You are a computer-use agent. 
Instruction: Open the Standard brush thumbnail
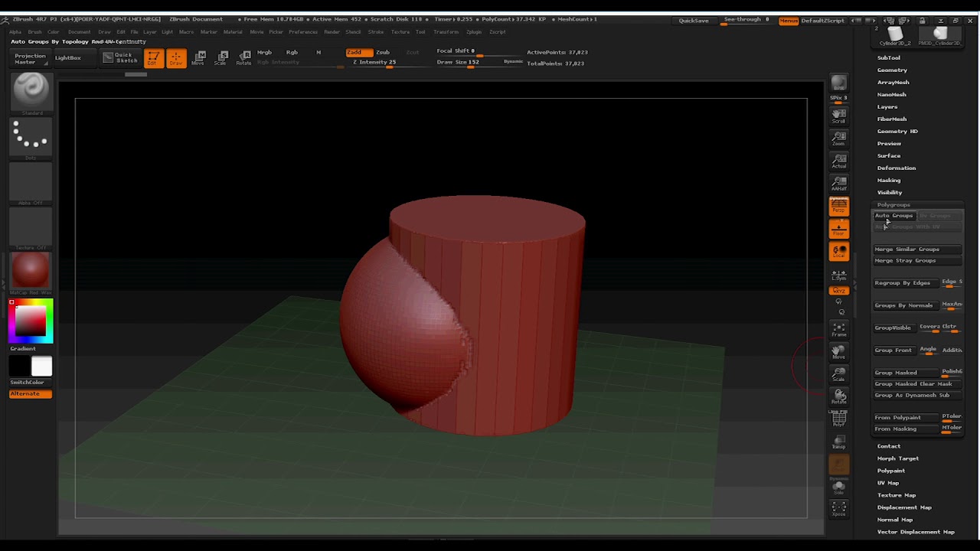coord(31,93)
